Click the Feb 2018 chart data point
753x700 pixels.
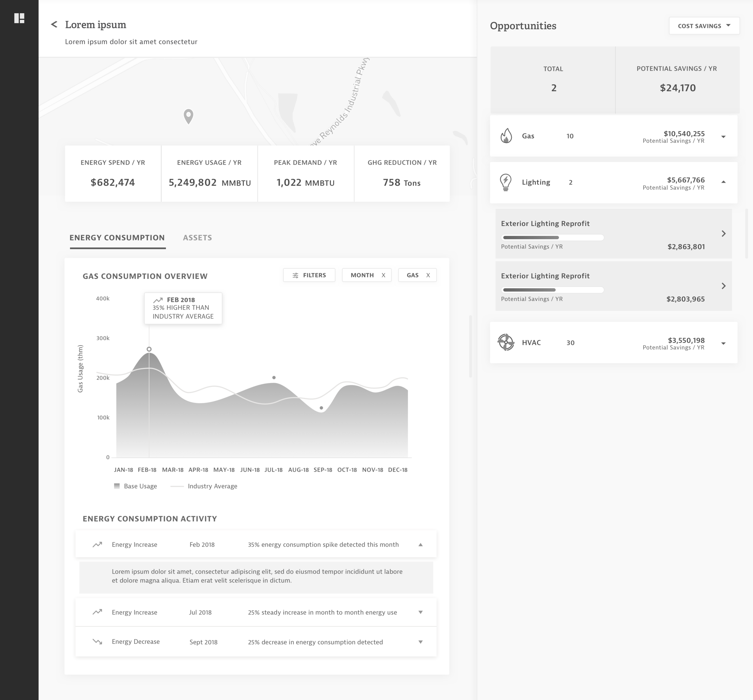coord(149,349)
